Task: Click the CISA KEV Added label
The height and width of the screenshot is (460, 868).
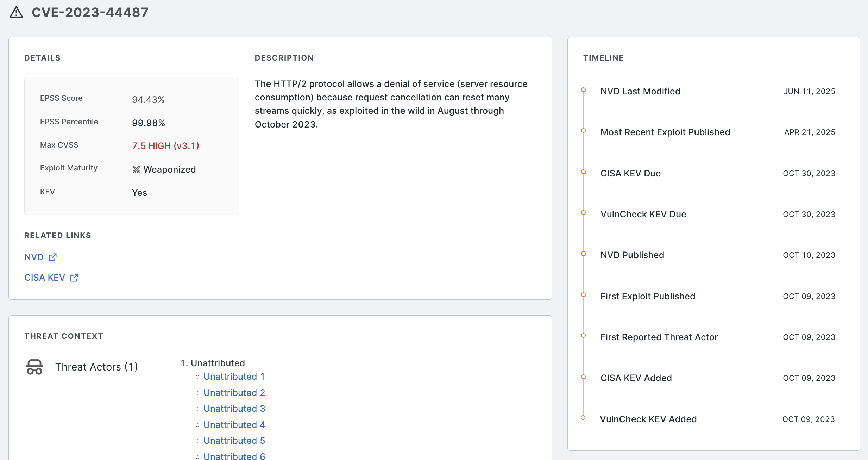Action: click(636, 378)
